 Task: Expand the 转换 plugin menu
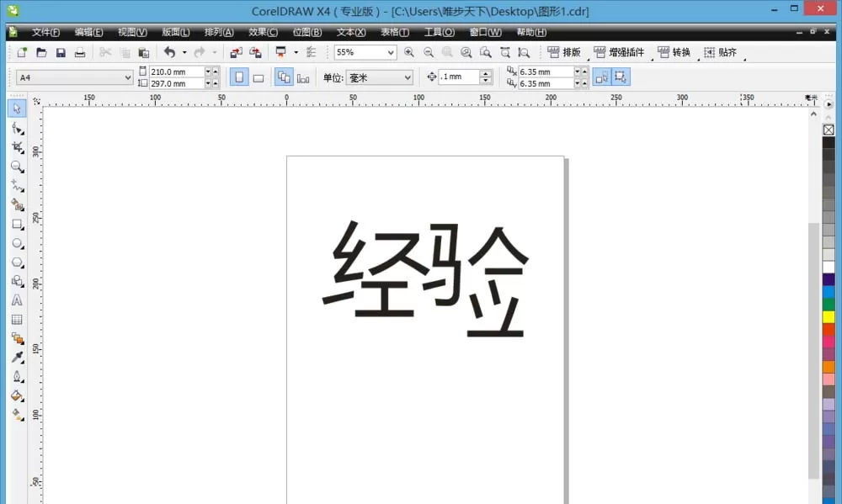coord(674,52)
